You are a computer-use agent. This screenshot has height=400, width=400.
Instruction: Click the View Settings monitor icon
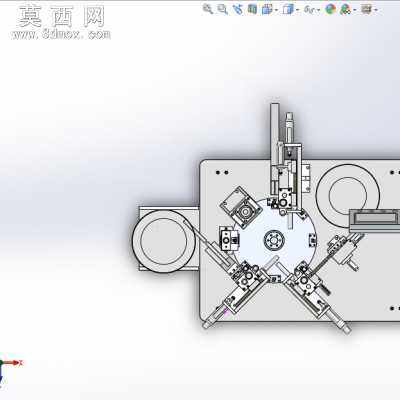coord(367,9)
